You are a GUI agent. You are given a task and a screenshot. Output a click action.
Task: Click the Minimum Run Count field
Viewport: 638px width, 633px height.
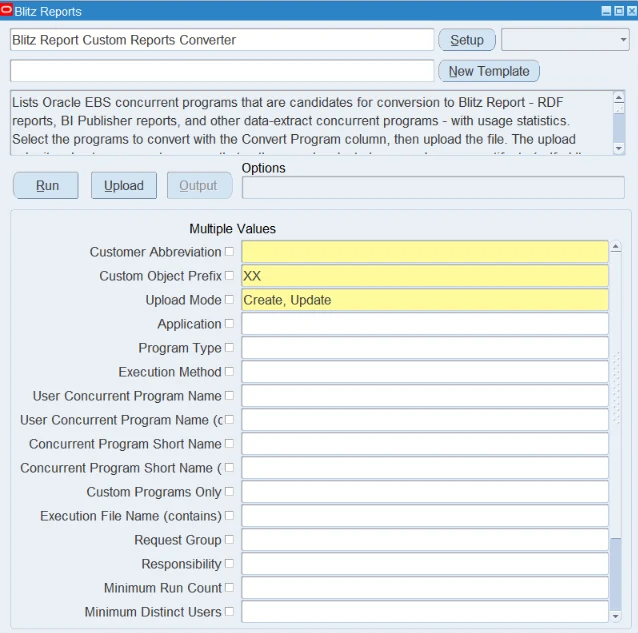click(x=425, y=587)
